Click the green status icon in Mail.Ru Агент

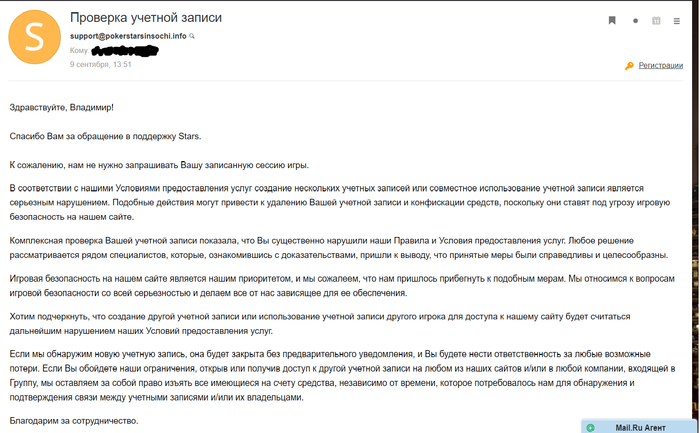(591, 427)
